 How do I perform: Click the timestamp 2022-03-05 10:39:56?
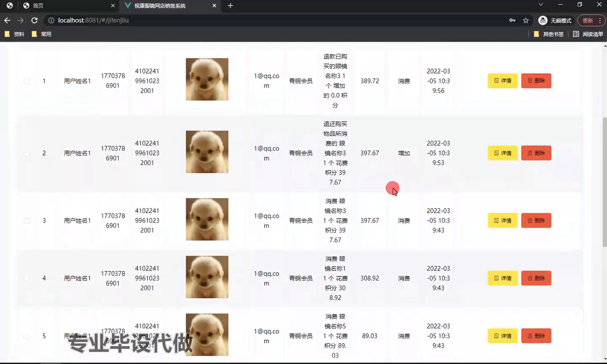pos(438,81)
